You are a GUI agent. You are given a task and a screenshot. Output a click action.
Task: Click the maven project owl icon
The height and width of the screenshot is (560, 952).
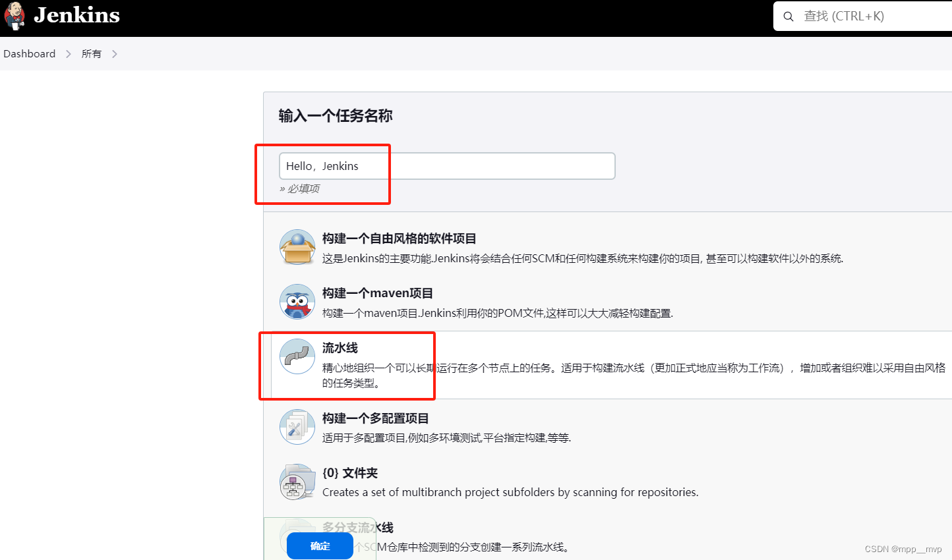pos(297,303)
